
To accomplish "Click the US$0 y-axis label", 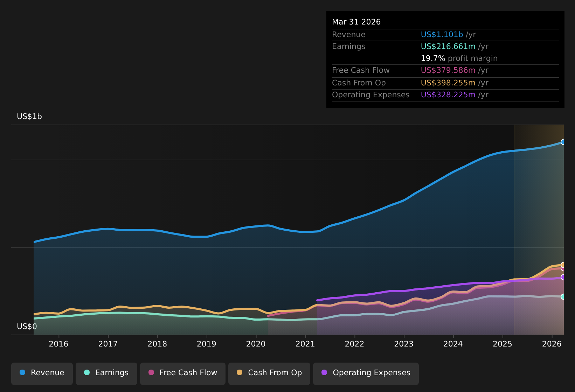I will tap(27, 327).
